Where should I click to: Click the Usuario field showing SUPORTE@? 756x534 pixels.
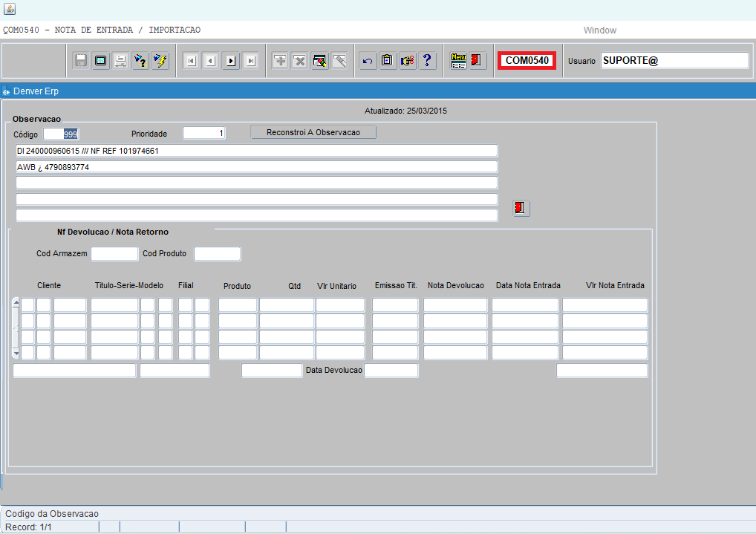pos(674,60)
